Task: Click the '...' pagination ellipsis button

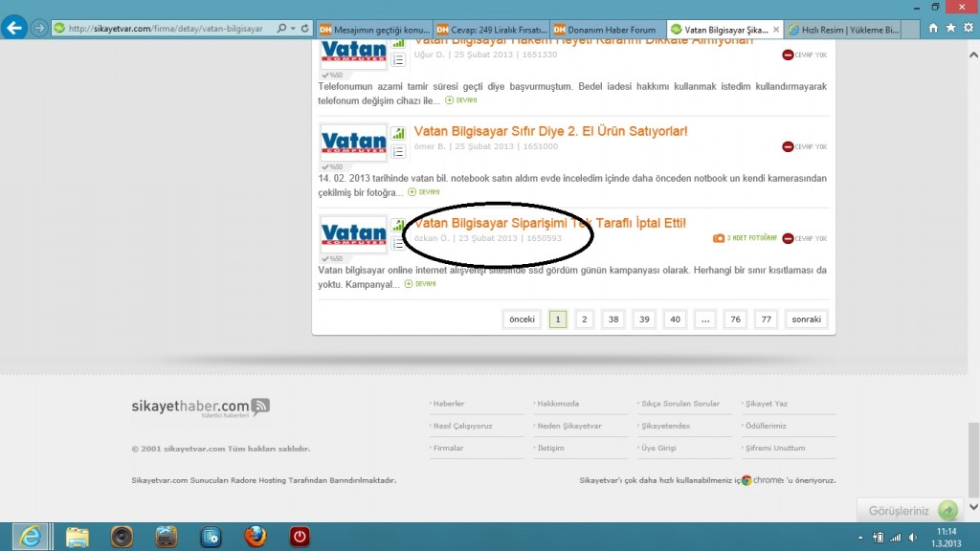Action: pyautogui.click(x=705, y=320)
